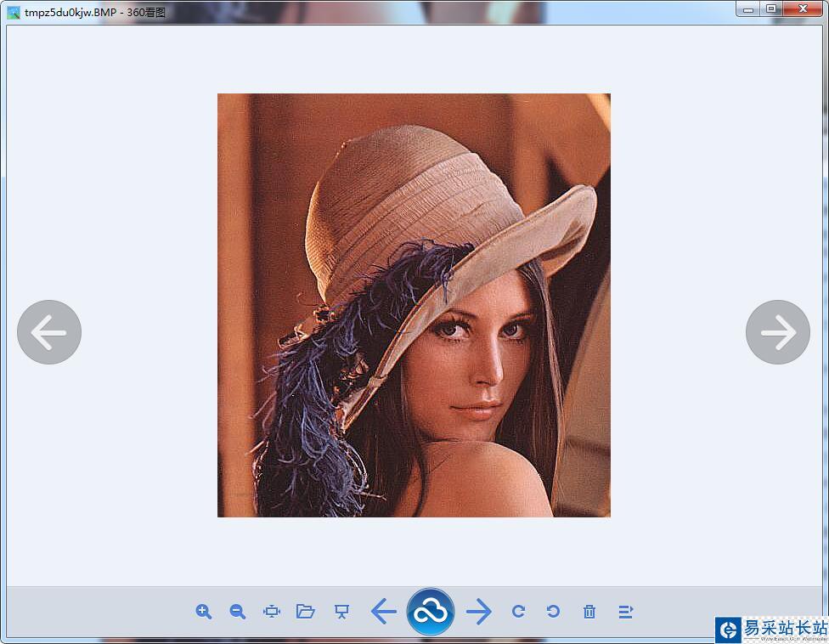829x644 pixels.
Task: Click the zoom out magnifier icon
Action: [238, 612]
